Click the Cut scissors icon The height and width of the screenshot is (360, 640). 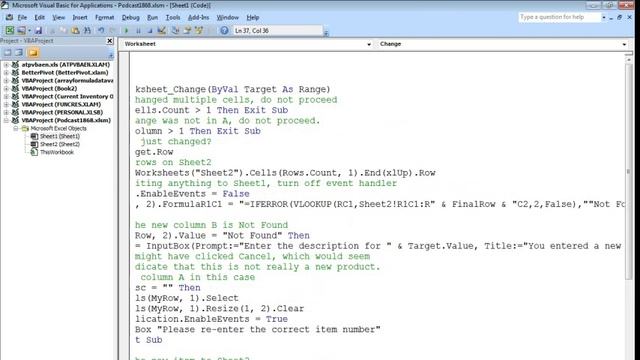(x=52, y=31)
